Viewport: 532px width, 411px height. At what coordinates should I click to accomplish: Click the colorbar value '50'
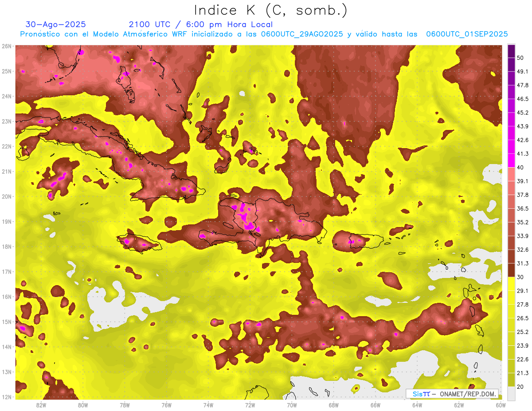520,58
